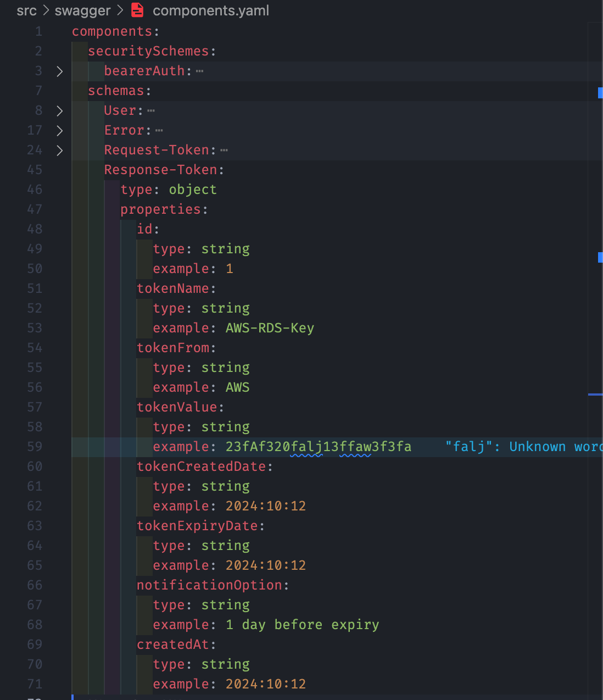The image size is (603, 700).
Task: Select components.yaml in the breadcrumb bar
Action: point(210,10)
